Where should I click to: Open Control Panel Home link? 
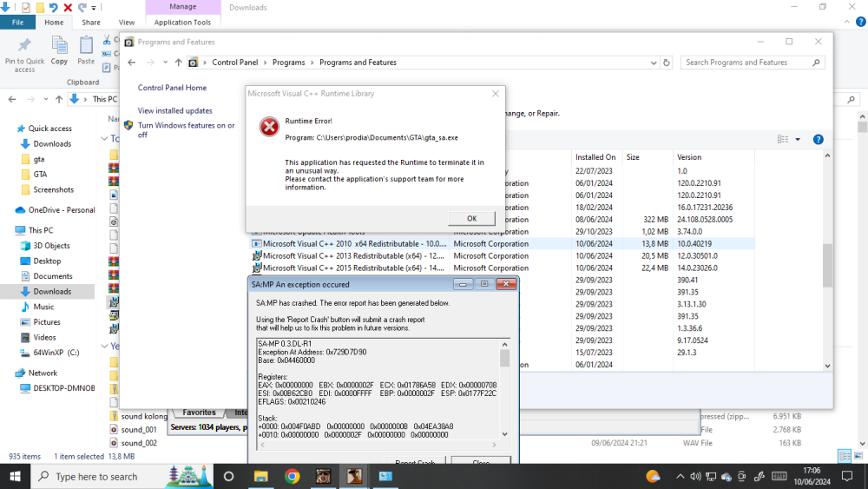pyautogui.click(x=172, y=88)
